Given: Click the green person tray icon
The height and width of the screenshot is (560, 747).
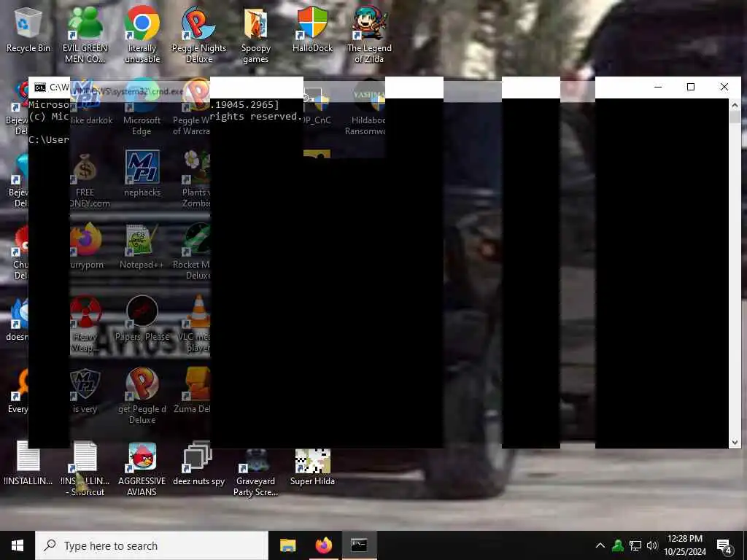Looking at the screenshot, I should 618,545.
